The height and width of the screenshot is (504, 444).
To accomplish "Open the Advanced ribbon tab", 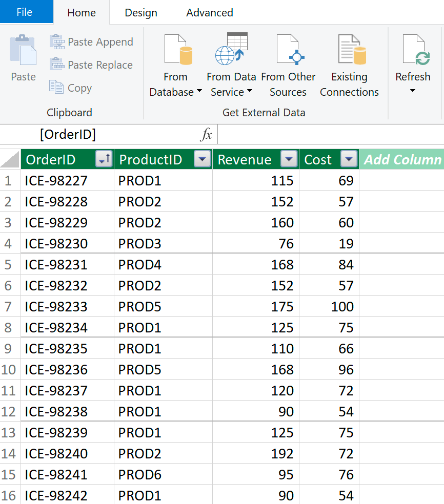I will (209, 12).
